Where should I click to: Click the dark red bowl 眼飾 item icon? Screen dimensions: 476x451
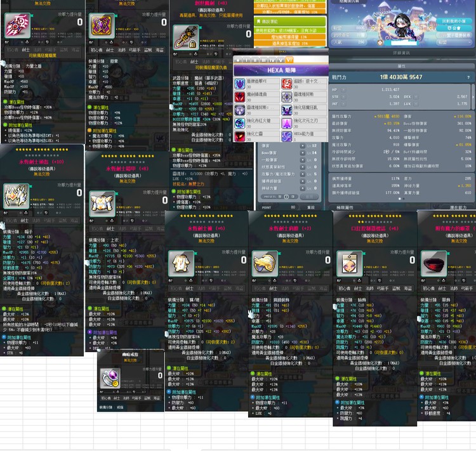point(434,263)
